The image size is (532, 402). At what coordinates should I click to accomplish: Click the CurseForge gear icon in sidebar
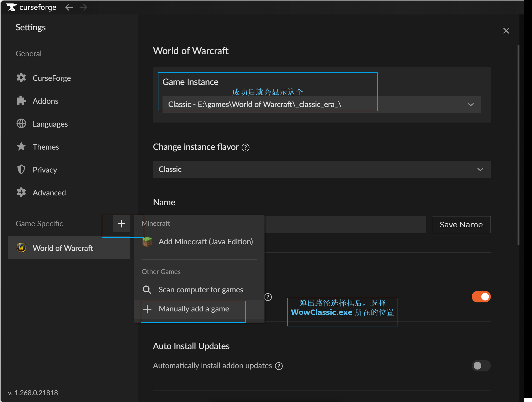21,78
